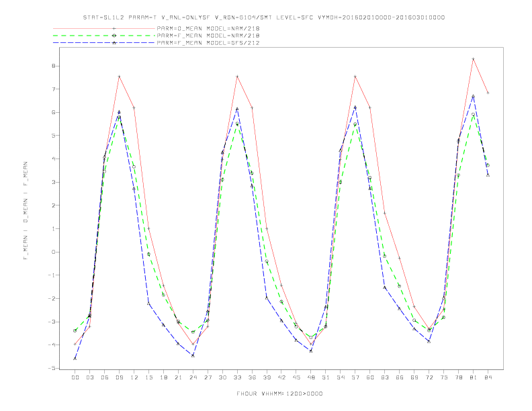532x411 pixels.
Task: Click the x-axis title FHOUR VHHMM:1200>0000
Action: 279,394
